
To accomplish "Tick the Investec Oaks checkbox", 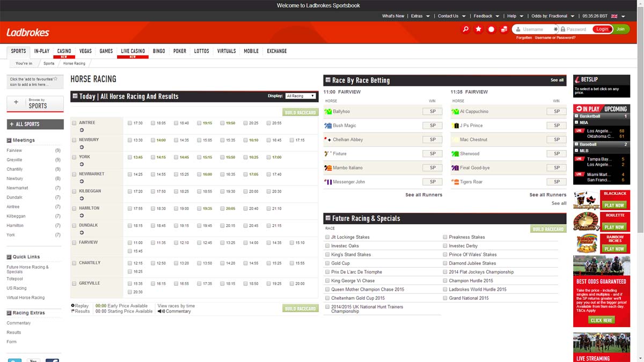I will coord(327,246).
